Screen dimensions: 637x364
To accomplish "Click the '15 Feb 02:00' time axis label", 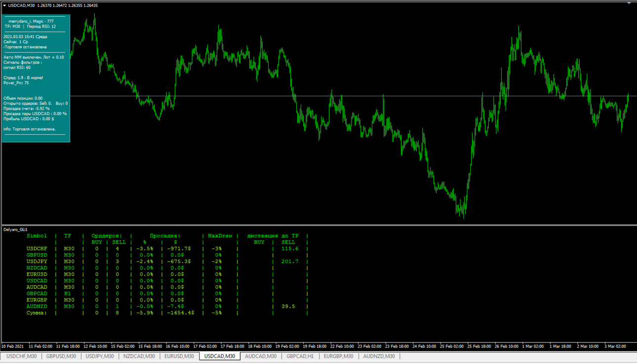I will (x=123, y=346).
